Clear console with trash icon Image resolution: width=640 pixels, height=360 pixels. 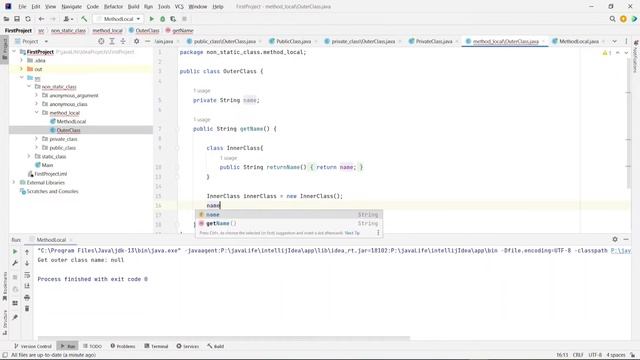point(27,309)
